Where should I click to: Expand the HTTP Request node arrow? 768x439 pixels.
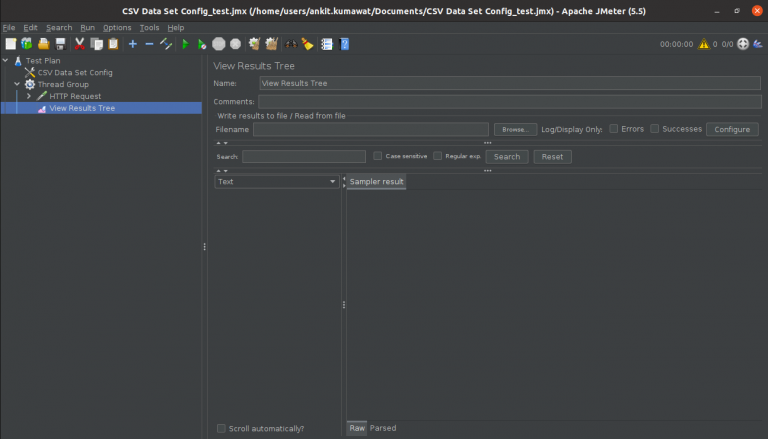(x=29, y=96)
